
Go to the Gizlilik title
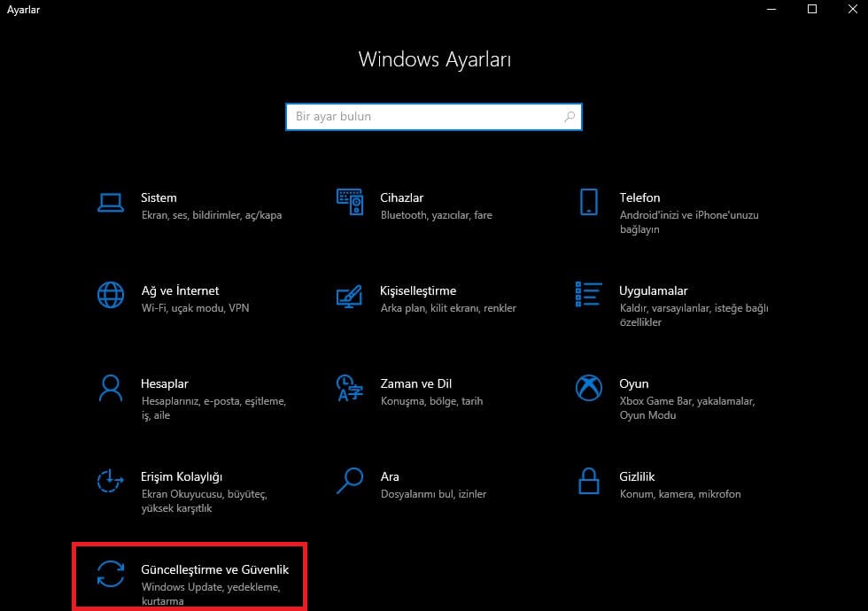tap(637, 476)
